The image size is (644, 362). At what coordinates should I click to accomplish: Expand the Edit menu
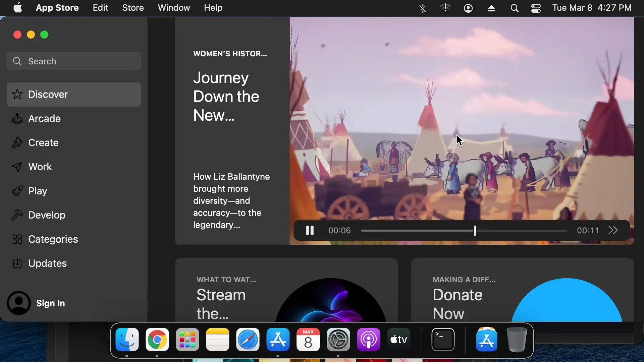100,8
